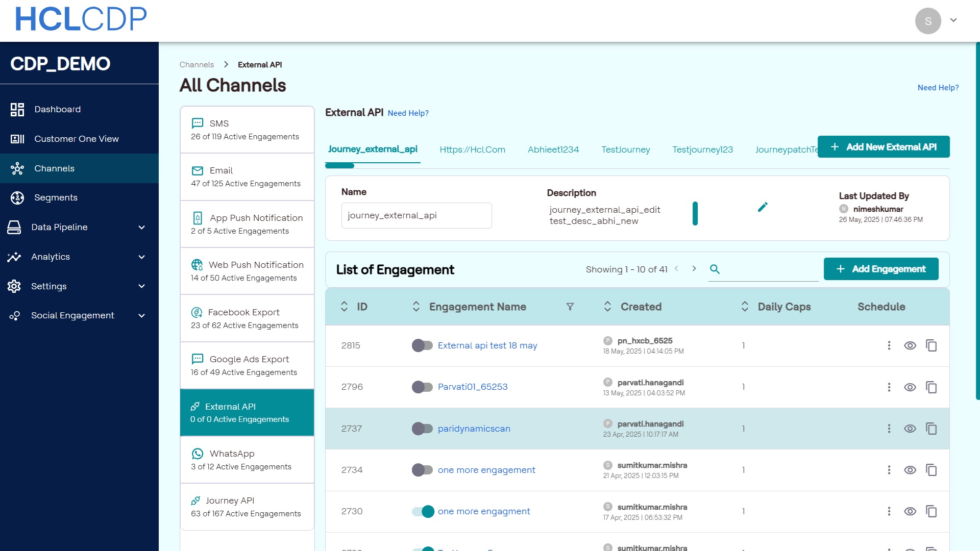The height and width of the screenshot is (551, 980).
Task: Go to next engagement page arrow
Action: [x=694, y=269]
